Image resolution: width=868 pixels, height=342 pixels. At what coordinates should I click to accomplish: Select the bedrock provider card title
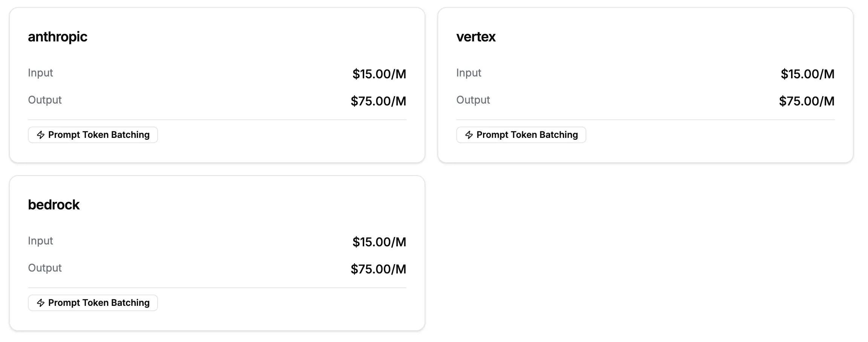(x=54, y=205)
